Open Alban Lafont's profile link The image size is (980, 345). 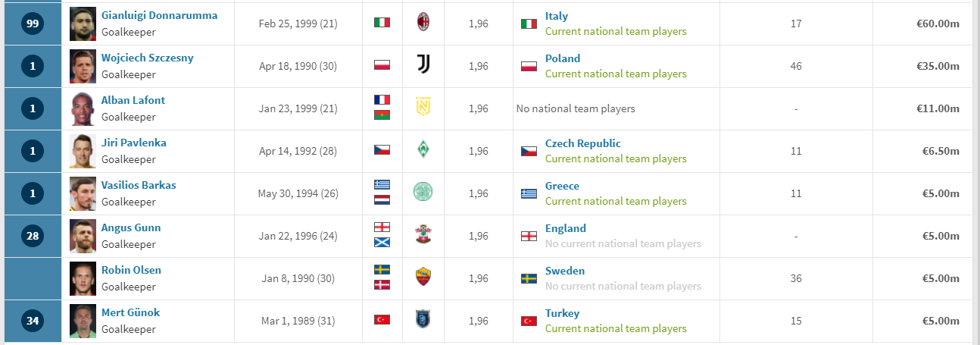(x=133, y=101)
